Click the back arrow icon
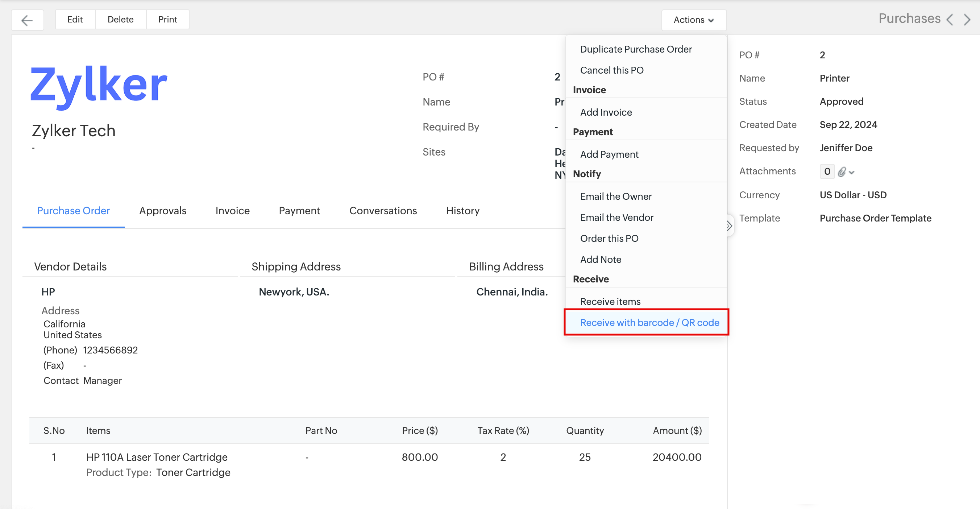 pyautogui.click(x=27, y=20)
